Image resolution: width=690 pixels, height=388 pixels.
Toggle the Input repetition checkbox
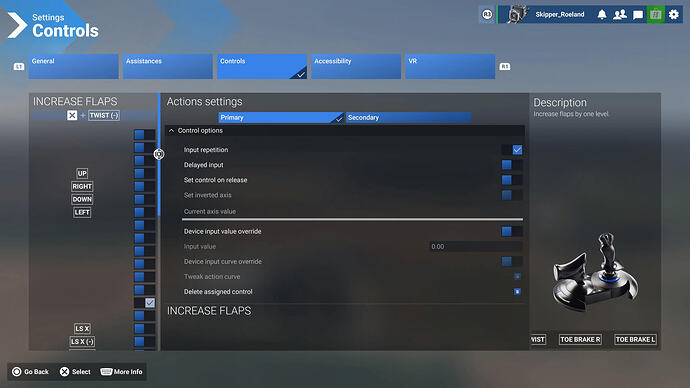pyautogui.click(x=512, y=150)
